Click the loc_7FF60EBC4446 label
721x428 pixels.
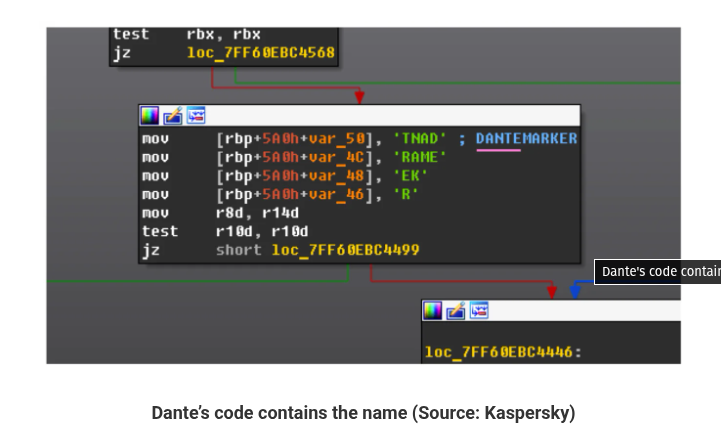point(503,351)
